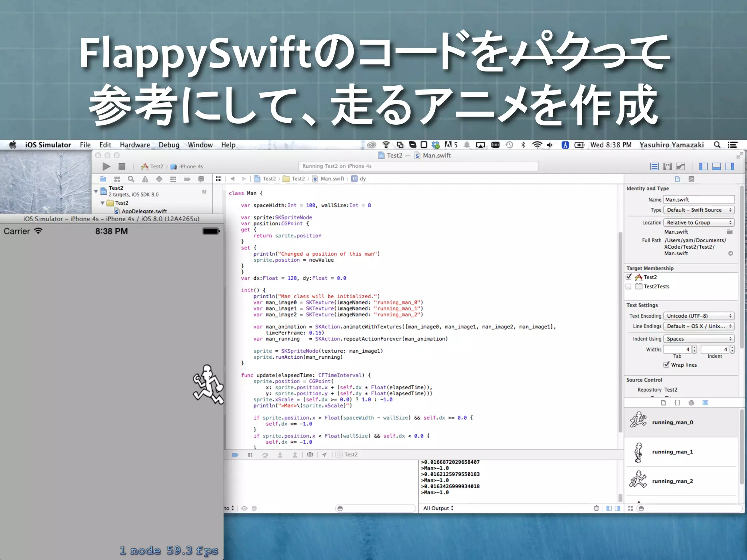Open the Media library tab

(x=705, y=402)
